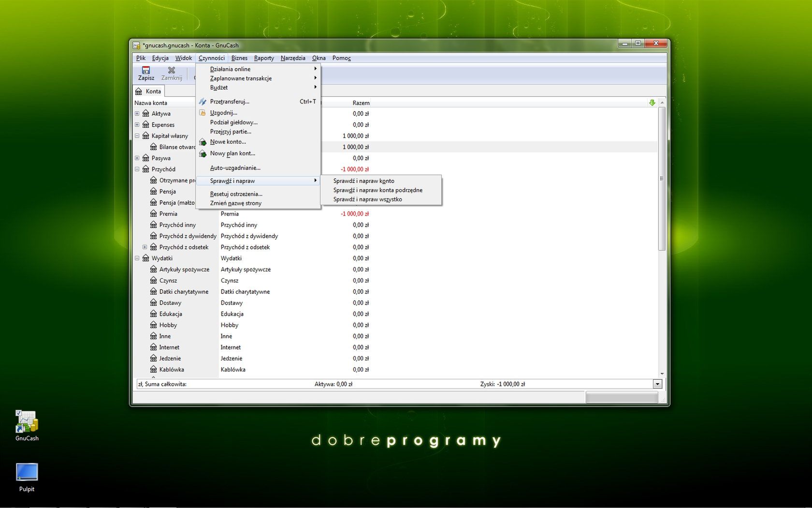Click the Podział giełdowy menu entry

[258, 122]
